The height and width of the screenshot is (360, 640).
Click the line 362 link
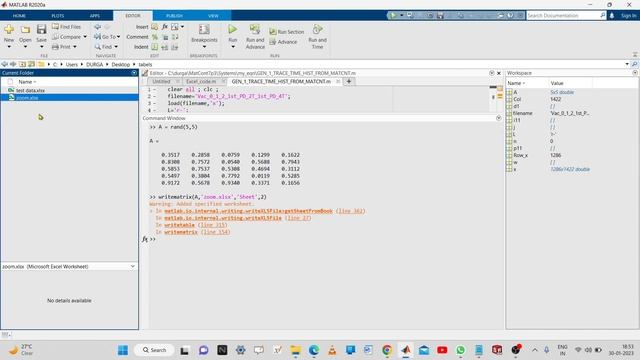point(350,211)
